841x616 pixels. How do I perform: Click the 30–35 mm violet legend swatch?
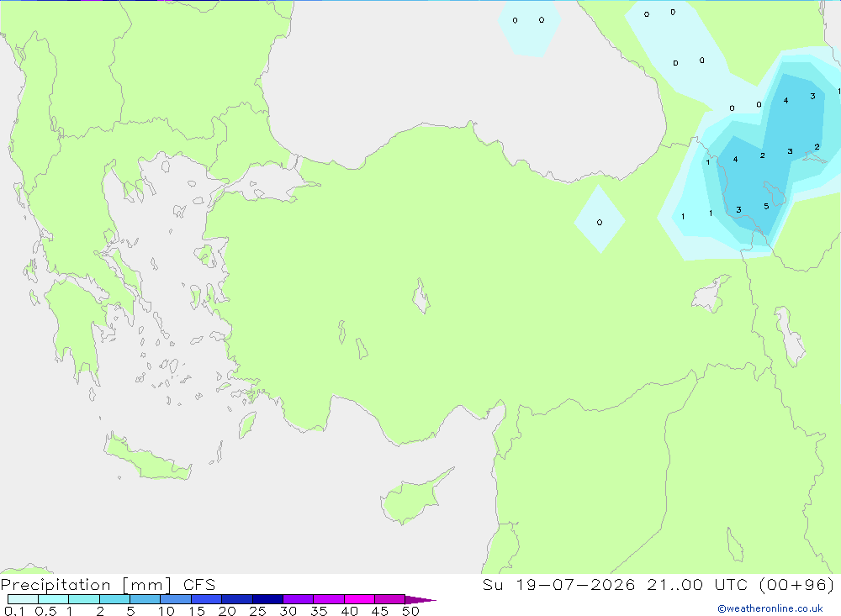[x=299, y=599]
